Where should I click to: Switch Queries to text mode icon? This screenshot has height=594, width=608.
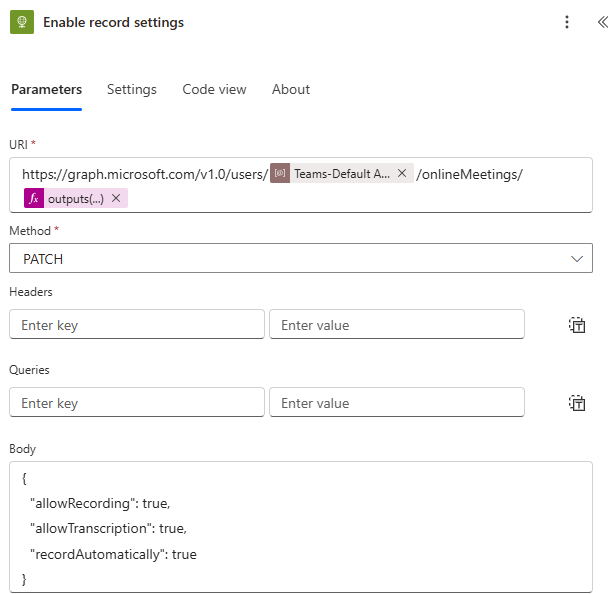point(577,402)
